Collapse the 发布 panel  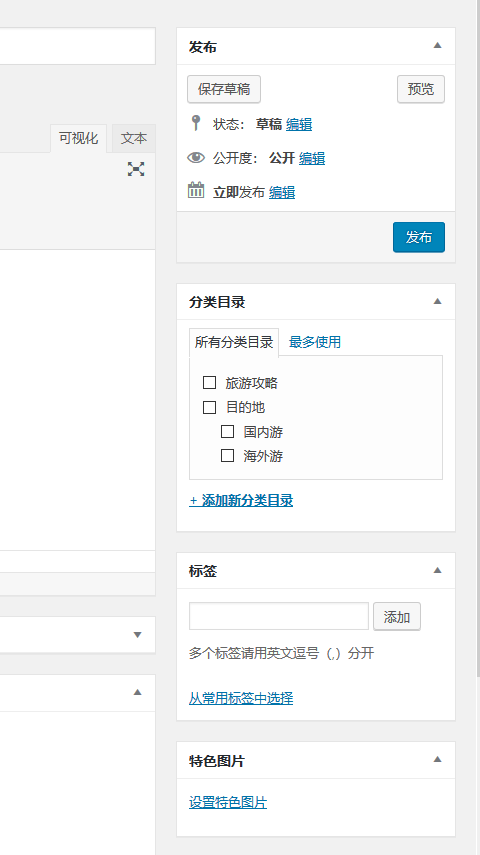point(437,46)
